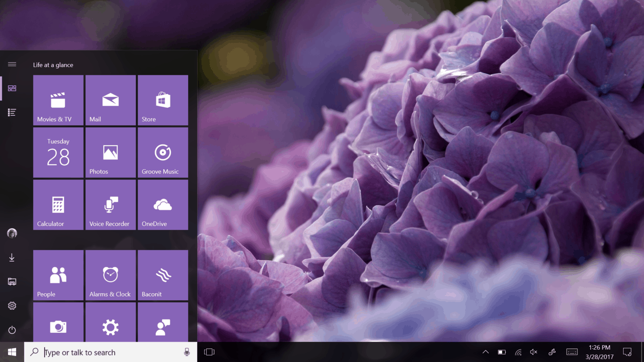Launch the Alarms & Clock tile
This screenshot has width=644, height=362.
111,275
